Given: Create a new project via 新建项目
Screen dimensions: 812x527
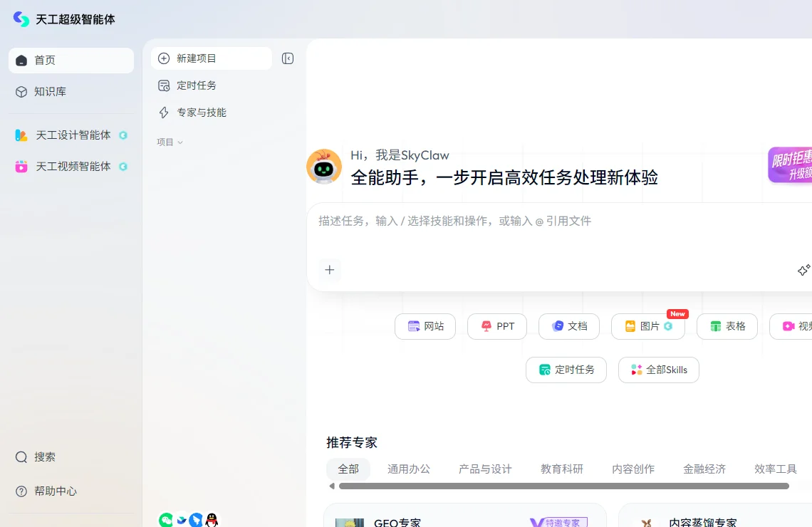Looking at the screenshot, I should click(212, 58).
